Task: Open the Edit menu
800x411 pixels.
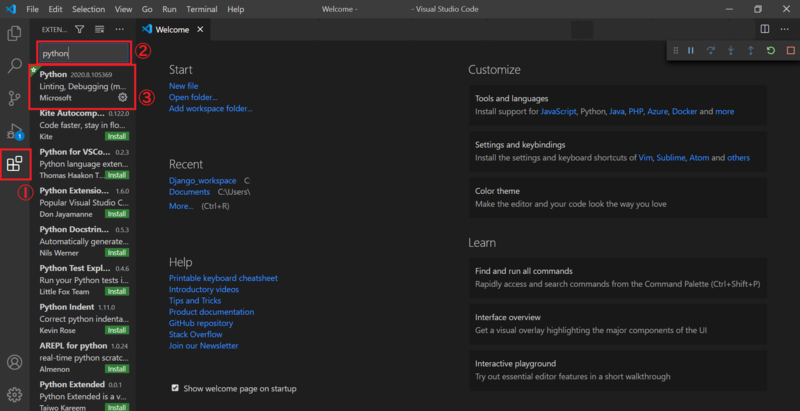Action: tap(55, 9)
